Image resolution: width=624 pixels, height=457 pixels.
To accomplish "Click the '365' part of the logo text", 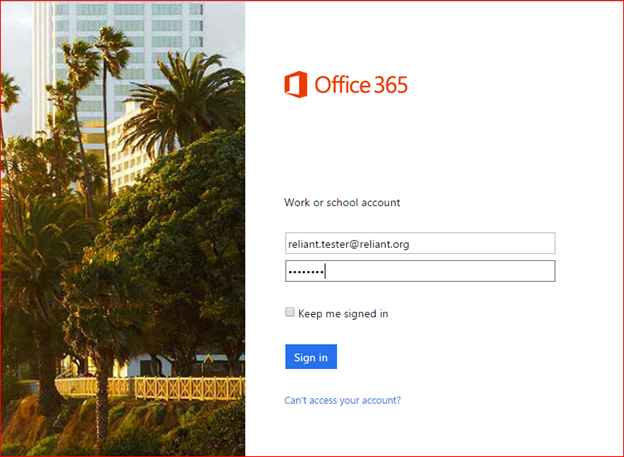I will click(x=390, y=85).
